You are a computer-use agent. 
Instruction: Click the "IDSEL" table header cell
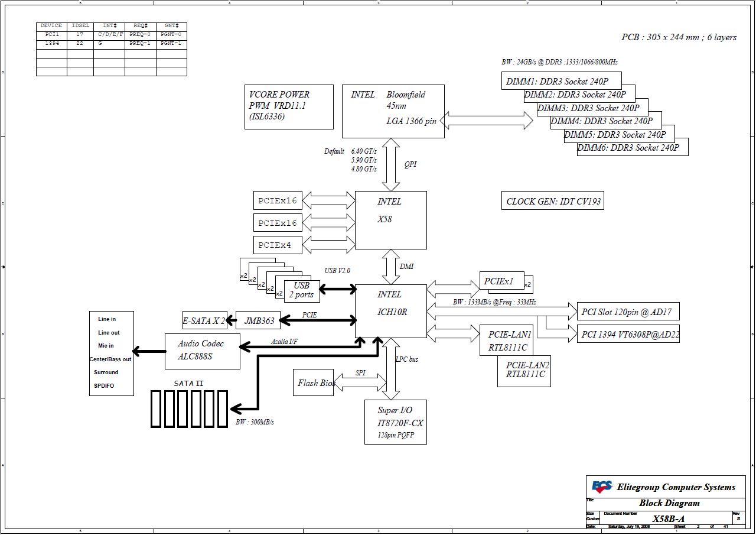coord(80,26)
